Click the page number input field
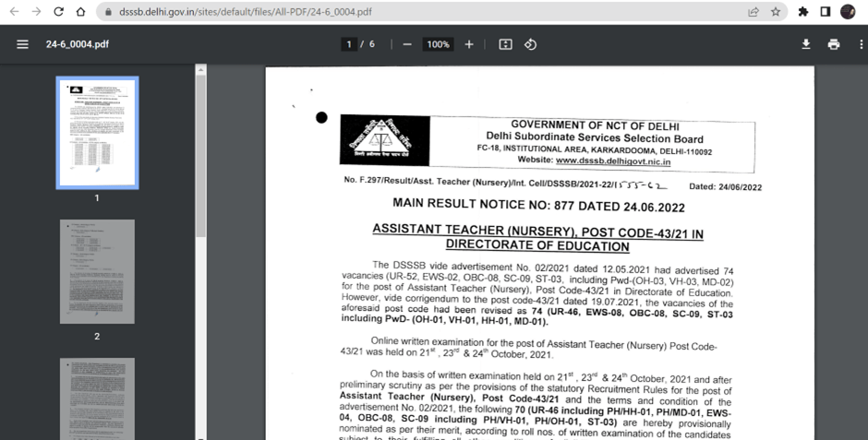This screenshot has width=868, height=440. pyautogui.click(x=349, y=44)
